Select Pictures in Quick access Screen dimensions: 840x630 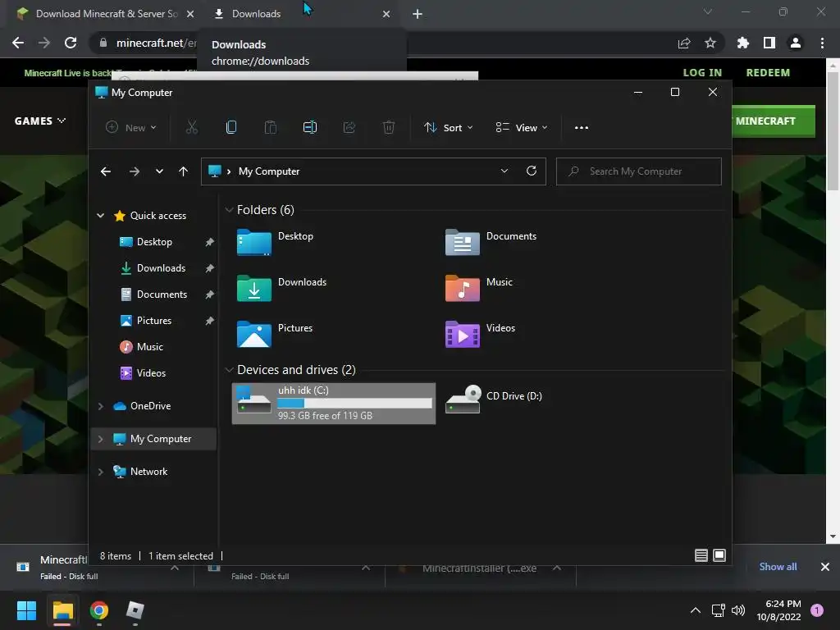(154, 321)
